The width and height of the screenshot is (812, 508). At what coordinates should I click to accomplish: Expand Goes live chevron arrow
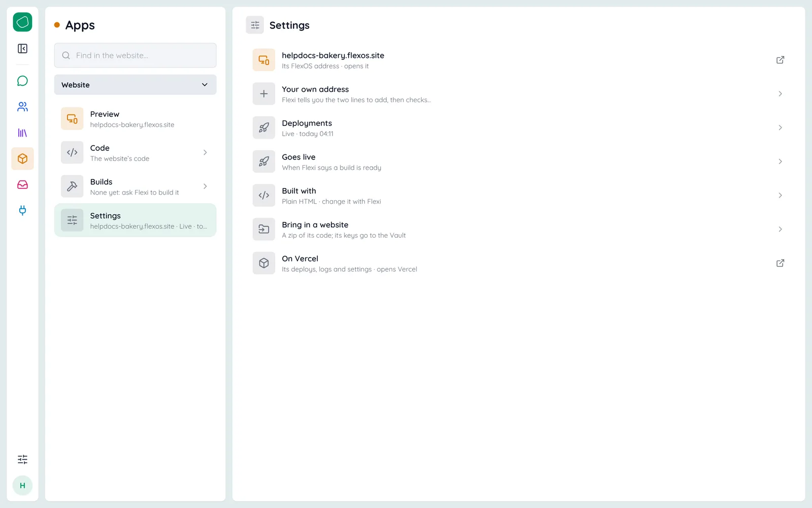[x=780, y=162]
